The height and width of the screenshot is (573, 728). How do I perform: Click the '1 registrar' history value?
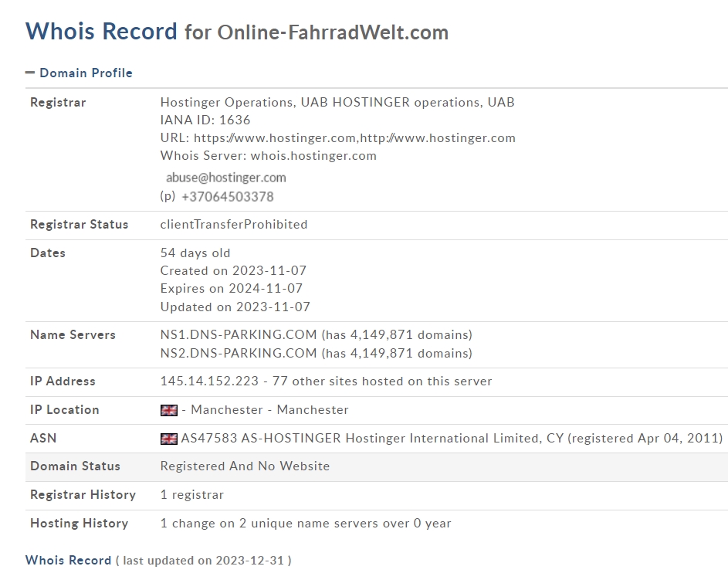[x=191, y=494]
